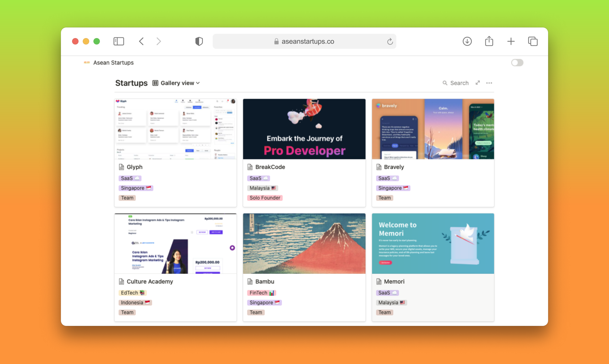The width and height of the screenshot is (609, 364).
Task: Open the Asean Startups home link
Action: pyautogui.click(x=113, y=63)
